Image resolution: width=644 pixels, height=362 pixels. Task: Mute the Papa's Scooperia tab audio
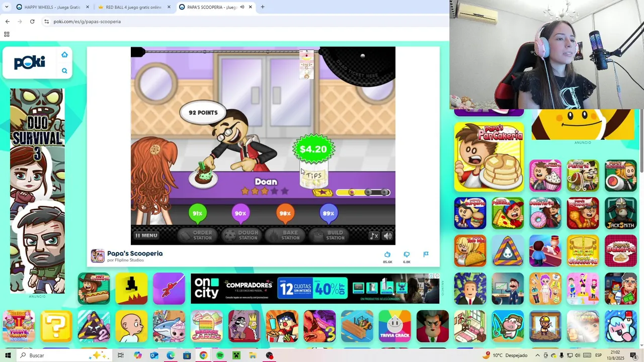tap(242, 7)
